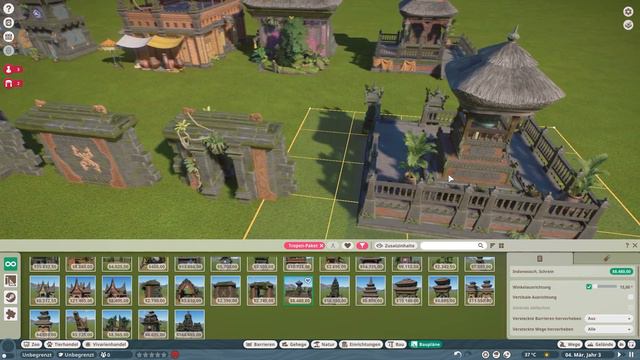Select the infinity all-blueprints category icon
Screen dimensions: 640x360
pyautogui.click(x=11, y=264)
